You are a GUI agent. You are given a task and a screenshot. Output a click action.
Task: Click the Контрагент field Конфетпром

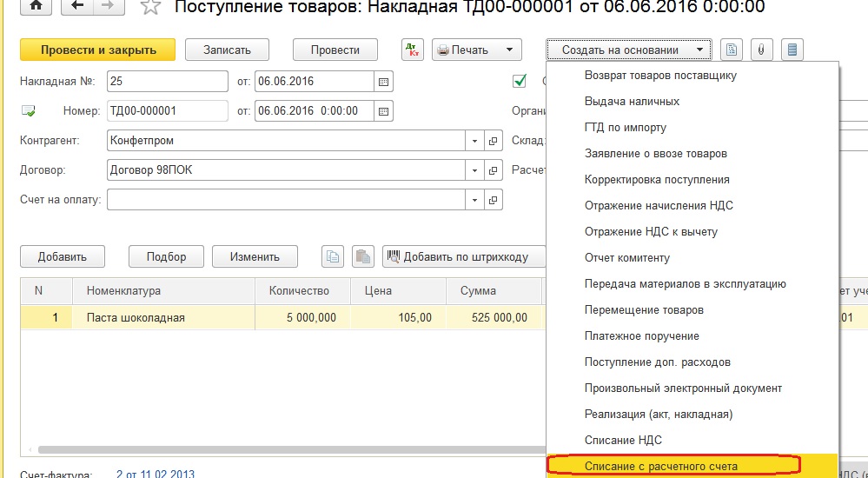(x=286, y=141)
